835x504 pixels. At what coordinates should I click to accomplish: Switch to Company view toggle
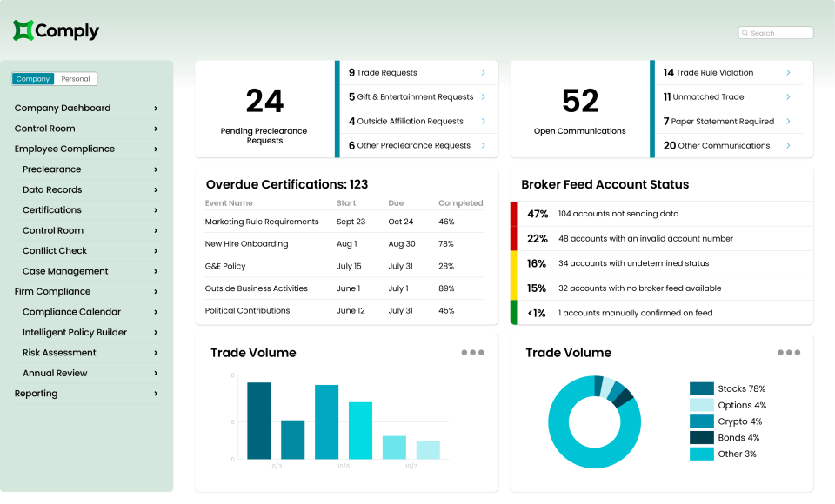coord(33,79)
